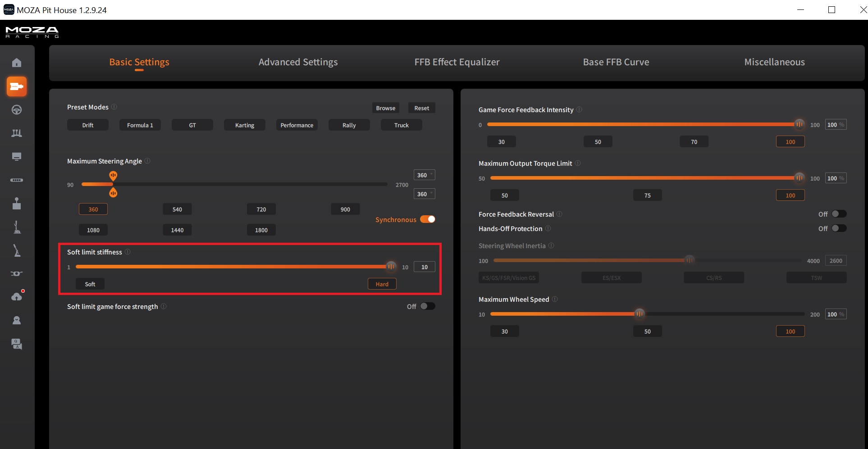Open the Miscellaneous tab
This screenshot has height=449, width=868.
(x=775, y=62)
